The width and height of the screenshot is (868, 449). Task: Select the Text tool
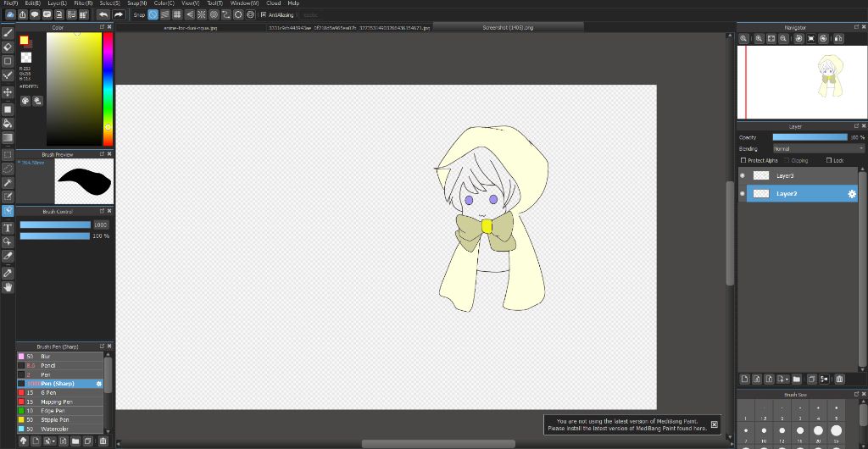tap(8, 228)
